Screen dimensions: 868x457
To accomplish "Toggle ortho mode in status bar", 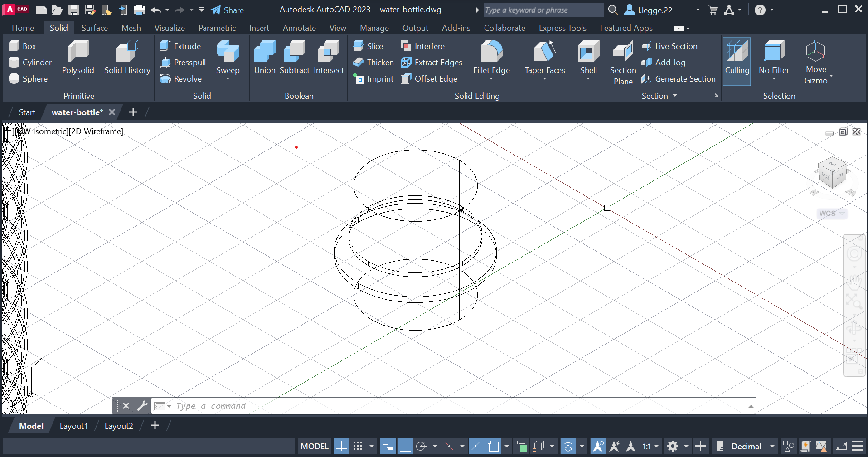I will pyautogui.click(x=404, y=446).
